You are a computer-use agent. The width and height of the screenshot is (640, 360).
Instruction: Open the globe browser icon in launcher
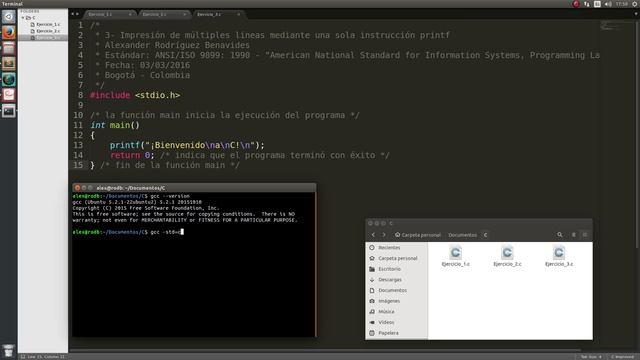pos(9,79)
